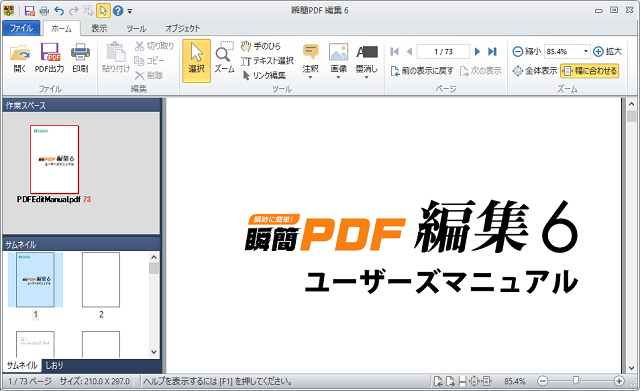The width and height of the screenshot is (640, 391).
Task: Click status bar fit width icon
Action: (x=487, y=381)
